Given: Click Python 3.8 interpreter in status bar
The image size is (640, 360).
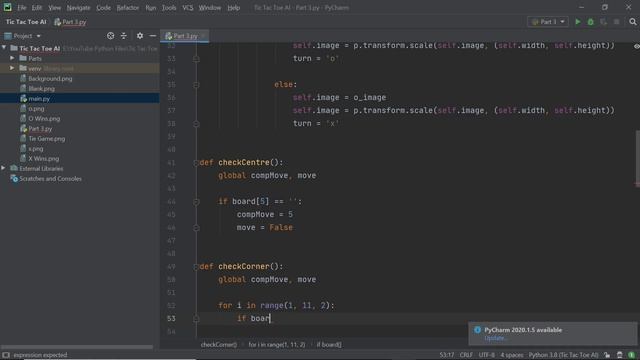Looking at the screenshot, I should click(563, 355).
